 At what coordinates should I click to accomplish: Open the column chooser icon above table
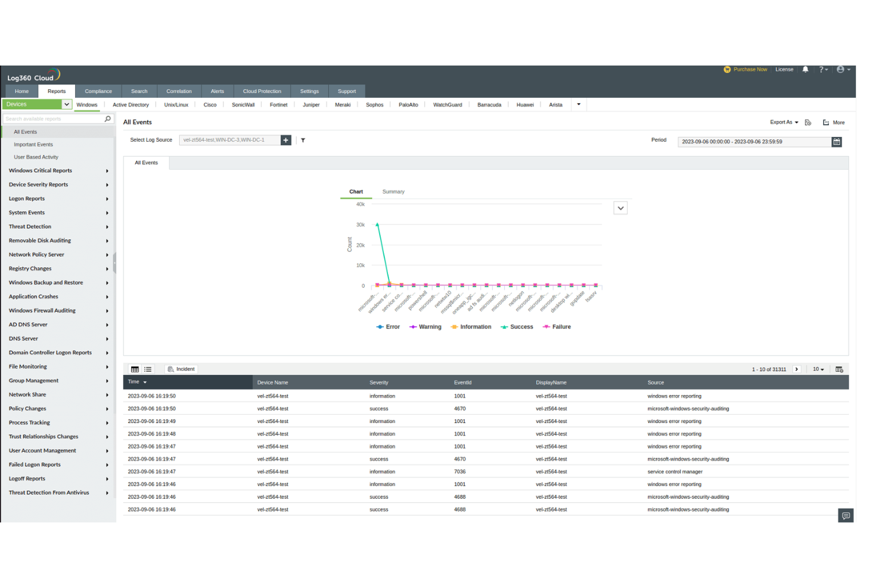point(839,369)
